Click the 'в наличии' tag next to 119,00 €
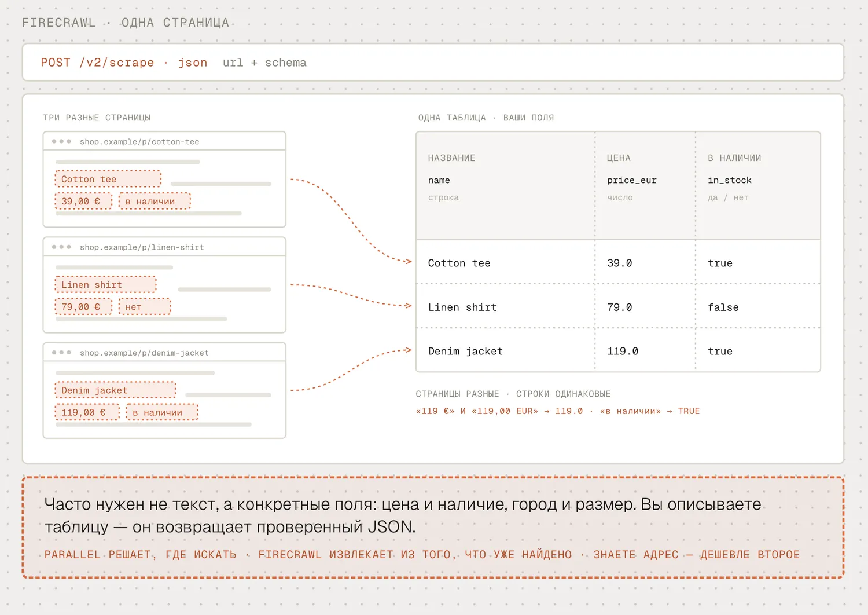The width and height of the screenshot is (868, 615). (162, 412)
